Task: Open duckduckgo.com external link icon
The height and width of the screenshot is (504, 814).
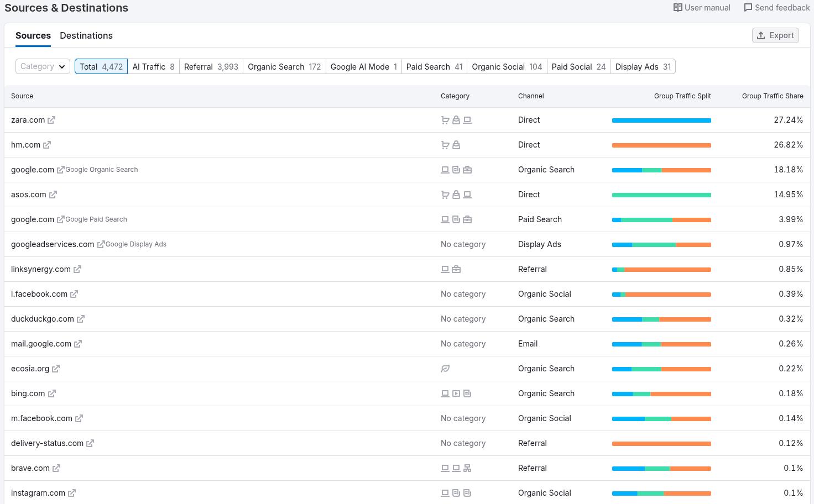Action: (81, 319)
